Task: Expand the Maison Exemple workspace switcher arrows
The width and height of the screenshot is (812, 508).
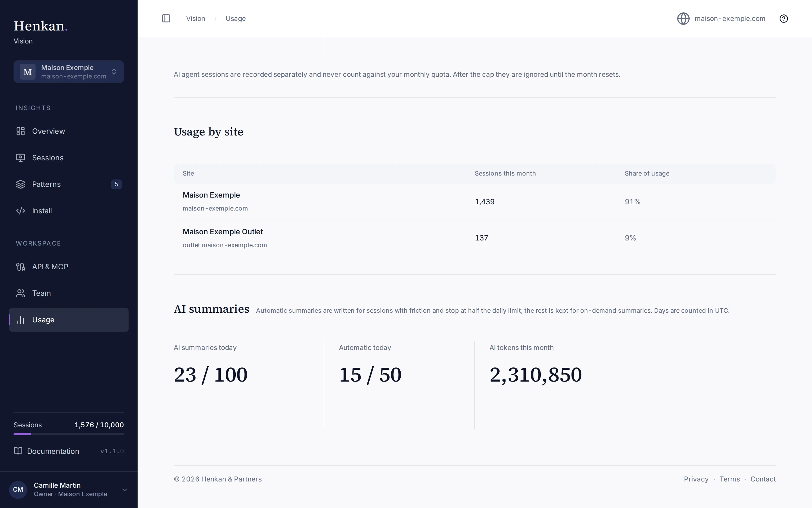Action: 114,72
